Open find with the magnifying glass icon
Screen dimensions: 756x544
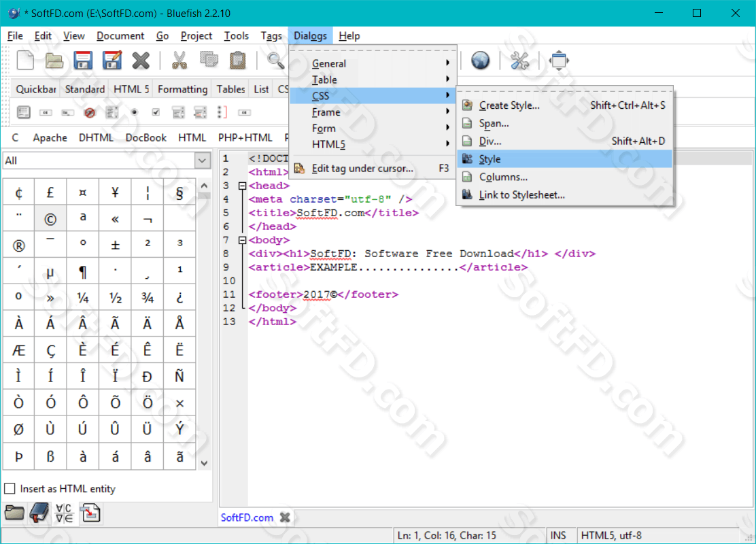coord(275,61)
